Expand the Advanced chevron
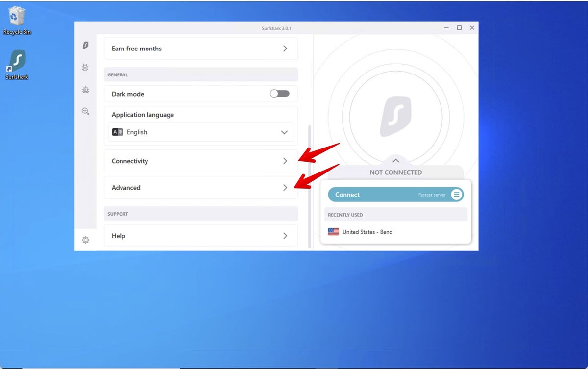Viewport: 588px width, 369px height. point(285,187)
